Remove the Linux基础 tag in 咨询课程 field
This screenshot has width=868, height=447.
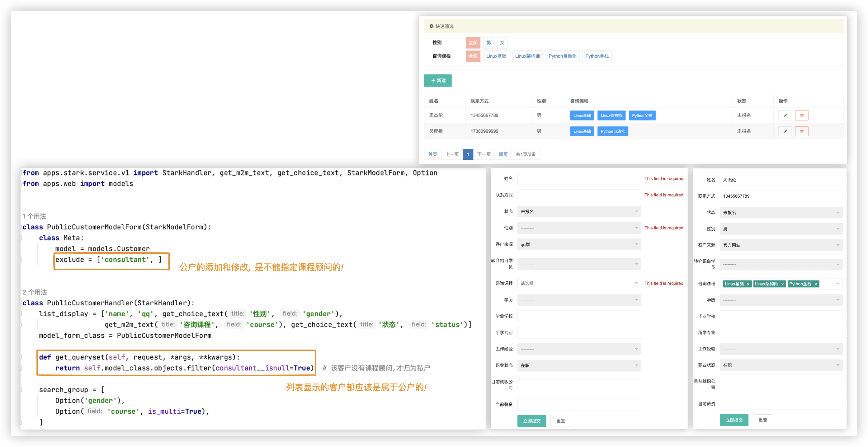748,284
